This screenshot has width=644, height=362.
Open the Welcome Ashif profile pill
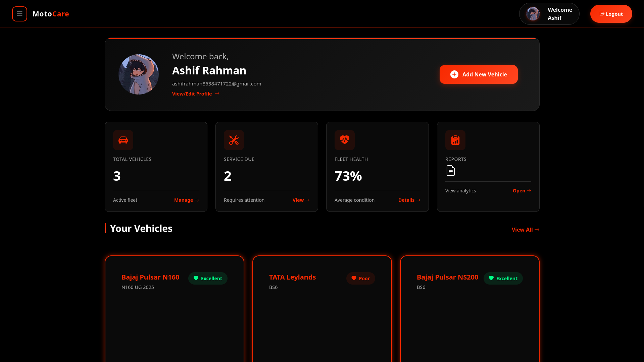[x=549, y=14]
